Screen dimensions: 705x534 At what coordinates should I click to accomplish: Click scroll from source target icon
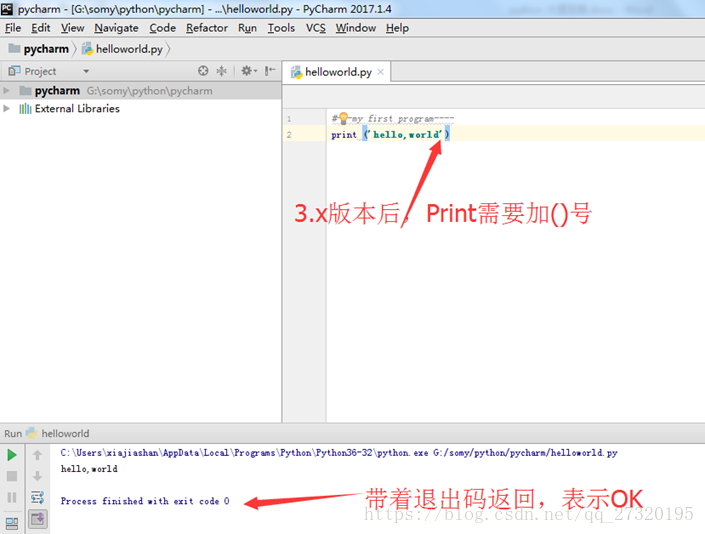click(x=203, y=71)
